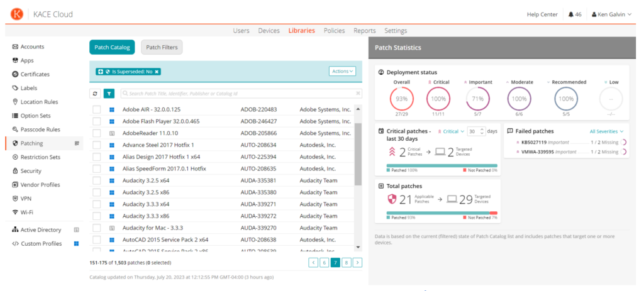The image size is (644, 291).
Task: Open the Settings tab
Action: click(x=396, y=31)
